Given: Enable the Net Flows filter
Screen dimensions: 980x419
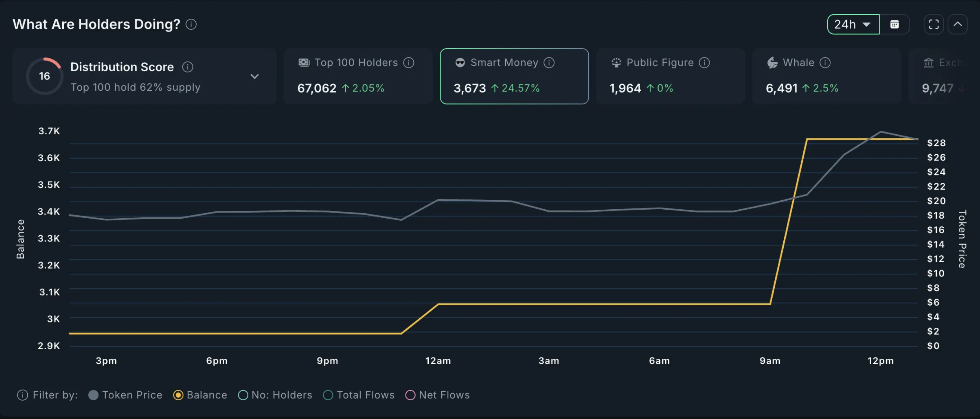Looking at the screenshot, I should pos(437,395).
